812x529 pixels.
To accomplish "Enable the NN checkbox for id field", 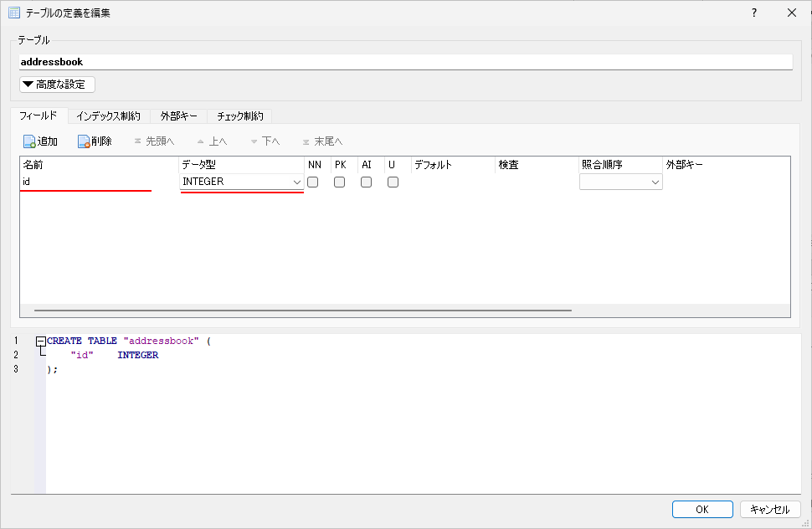I will (x=312, y=182).
